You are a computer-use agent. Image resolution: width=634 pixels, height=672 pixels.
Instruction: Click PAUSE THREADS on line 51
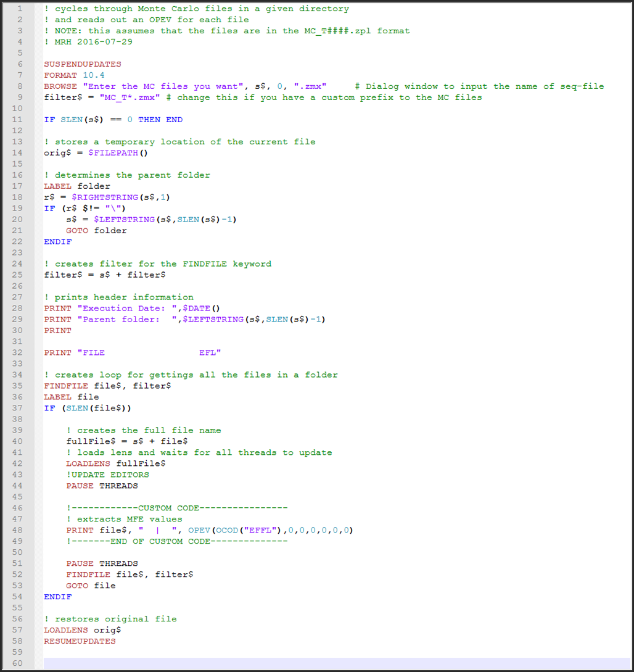point(102,563)
